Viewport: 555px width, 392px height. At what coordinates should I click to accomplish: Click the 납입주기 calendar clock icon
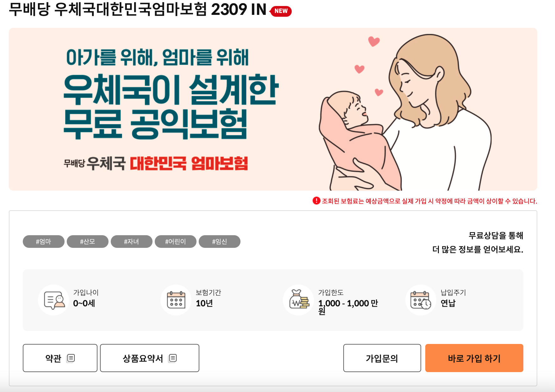[421, 300]
